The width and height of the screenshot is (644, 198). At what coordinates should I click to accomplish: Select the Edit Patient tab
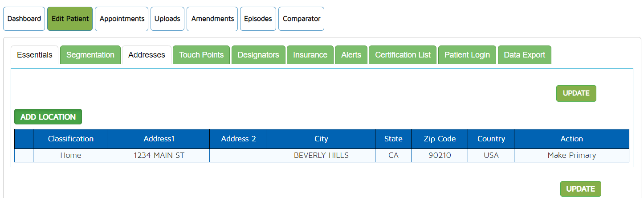click(x=70, y=19)
